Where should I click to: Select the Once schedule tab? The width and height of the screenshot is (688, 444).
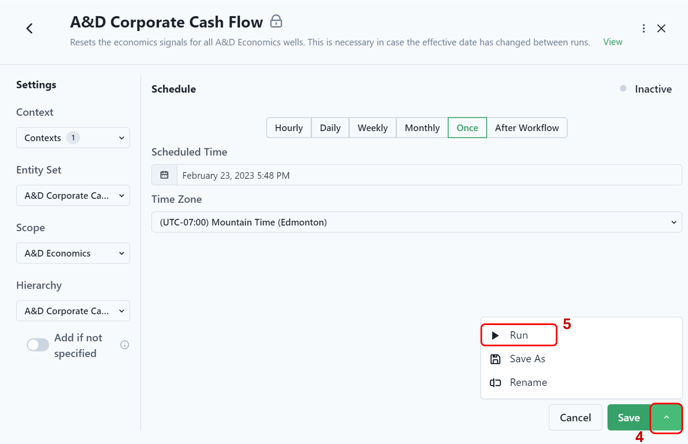[x=467, y=128]
